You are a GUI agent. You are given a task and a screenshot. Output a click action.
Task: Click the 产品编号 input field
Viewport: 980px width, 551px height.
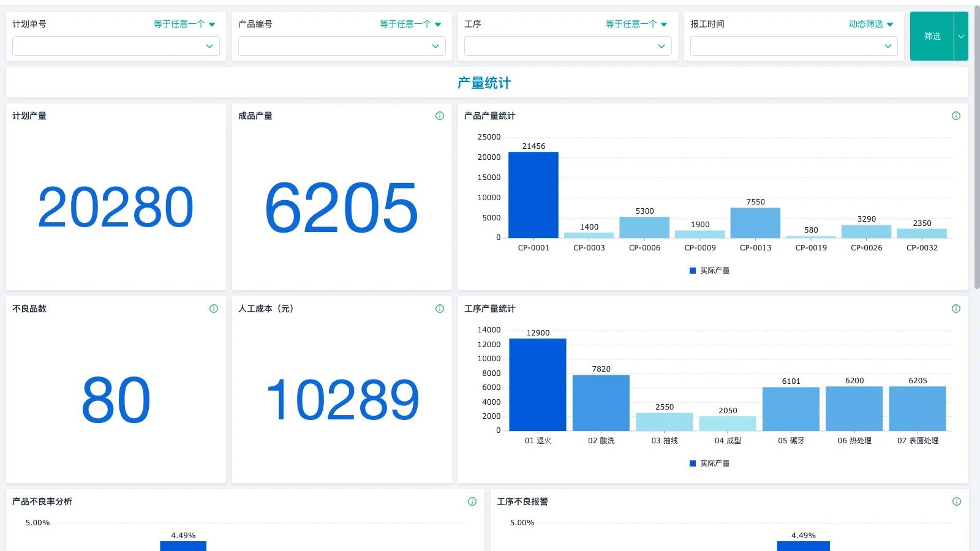[337, 46]
